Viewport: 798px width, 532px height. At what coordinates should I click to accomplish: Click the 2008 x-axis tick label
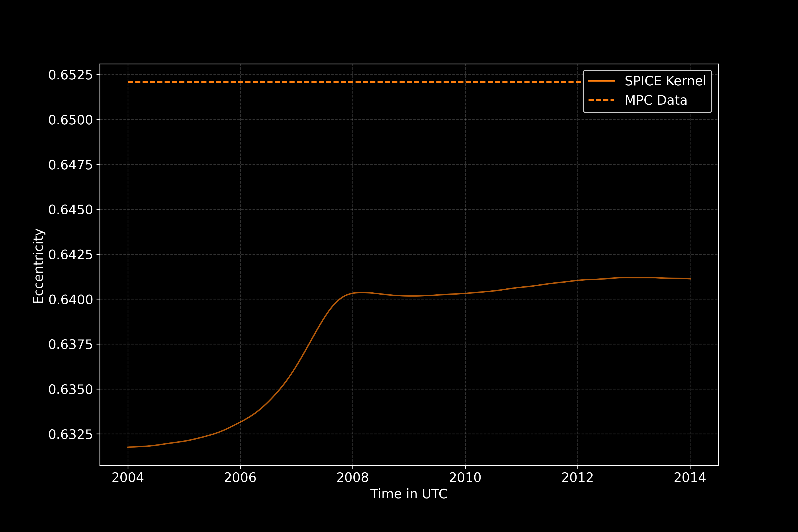[352, 478]
